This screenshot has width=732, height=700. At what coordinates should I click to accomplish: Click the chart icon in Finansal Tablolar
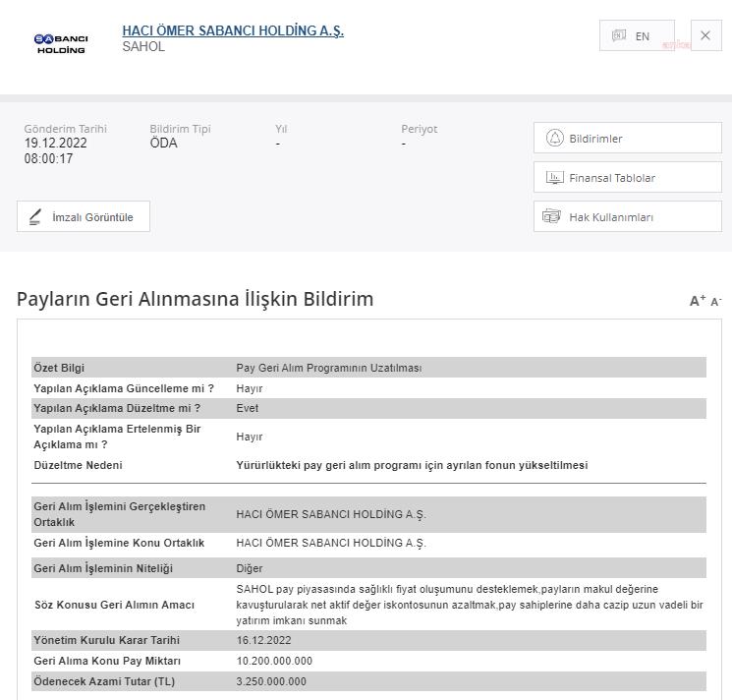554,177
